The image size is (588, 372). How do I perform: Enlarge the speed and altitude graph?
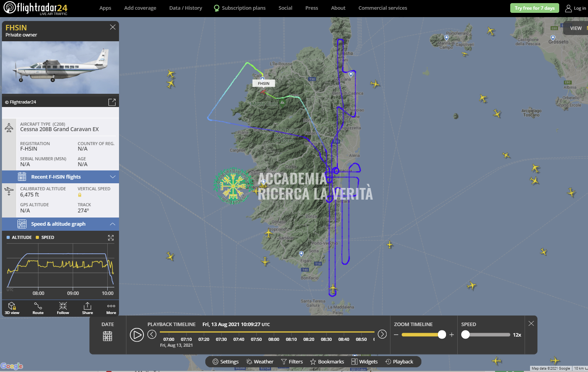point(111,238)
